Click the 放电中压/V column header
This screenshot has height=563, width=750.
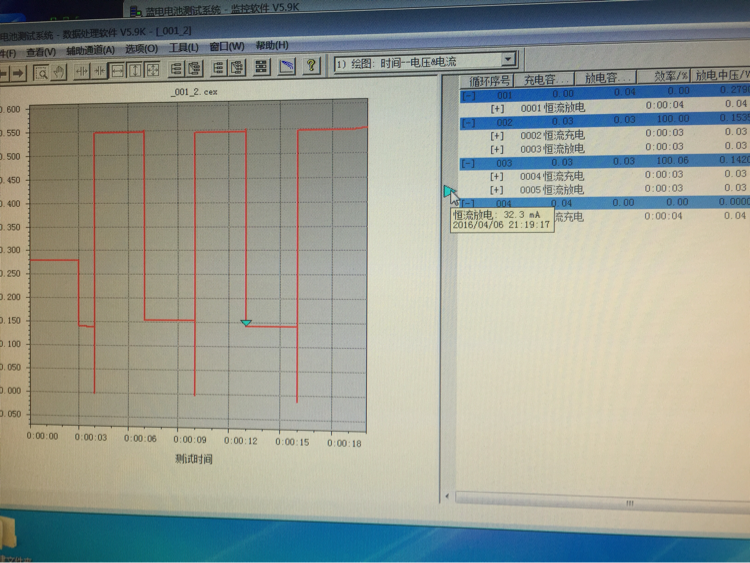pyautogui.click(x=721, y=75)
